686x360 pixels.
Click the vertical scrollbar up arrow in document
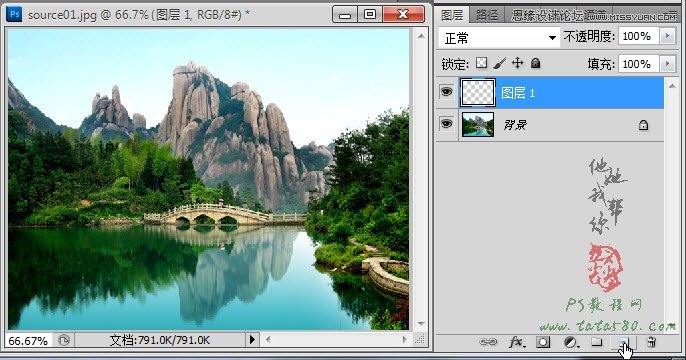point(421,36)
